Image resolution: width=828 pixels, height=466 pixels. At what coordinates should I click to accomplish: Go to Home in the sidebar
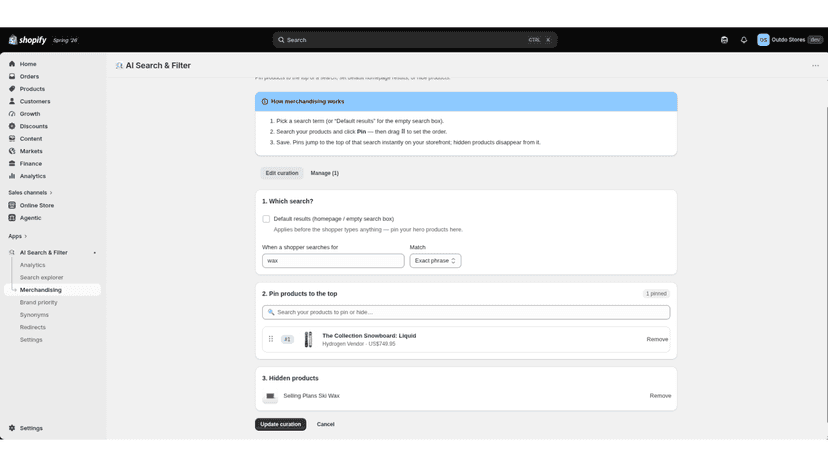(28, 64)
